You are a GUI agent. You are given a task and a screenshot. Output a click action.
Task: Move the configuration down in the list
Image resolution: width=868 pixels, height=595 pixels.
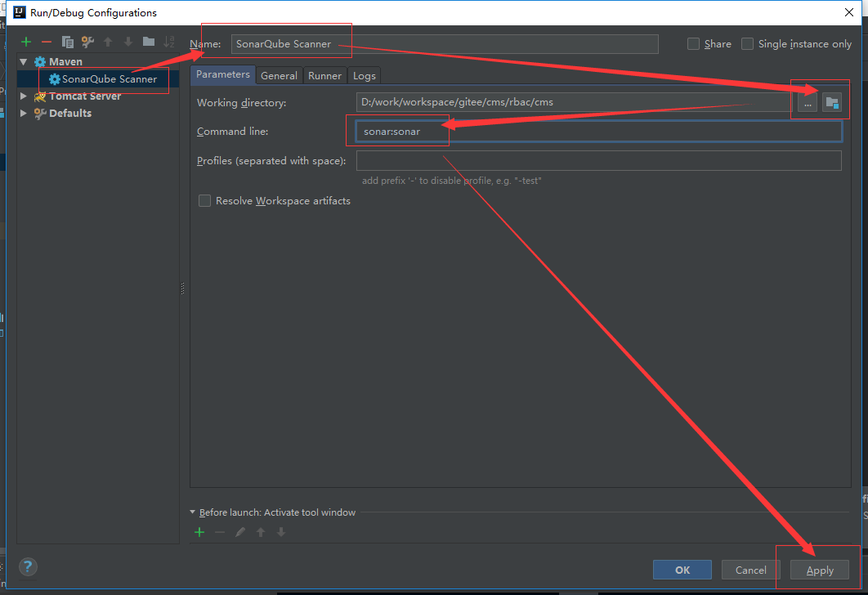point(128,42)
